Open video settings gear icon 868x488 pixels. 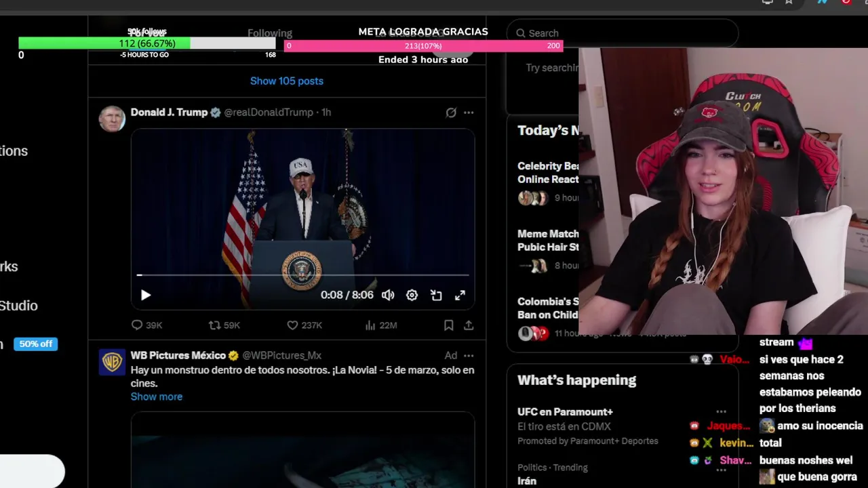(x=412, y=295)
